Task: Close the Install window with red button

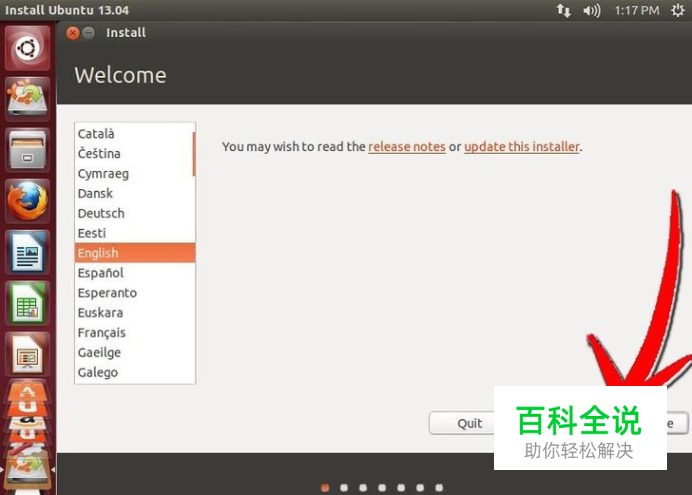Action: click(73, 33)
